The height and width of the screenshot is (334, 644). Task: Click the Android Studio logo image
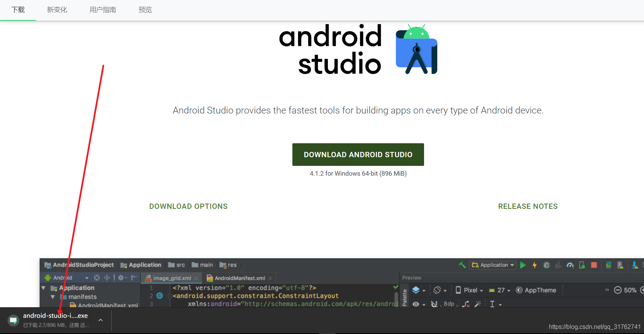coord(417,49)
